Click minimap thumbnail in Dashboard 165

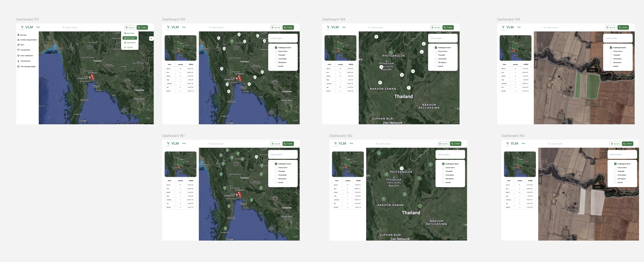tap(515, 48)
